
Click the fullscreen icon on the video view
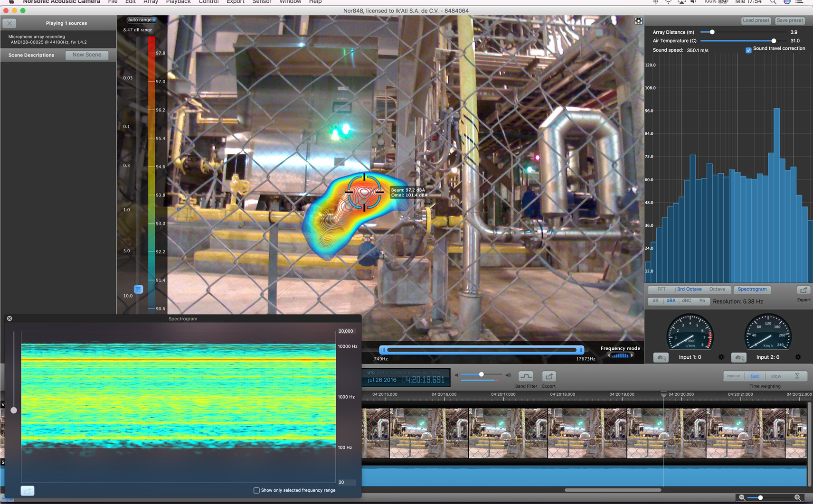pyautogui.click(x=638, y=20)
